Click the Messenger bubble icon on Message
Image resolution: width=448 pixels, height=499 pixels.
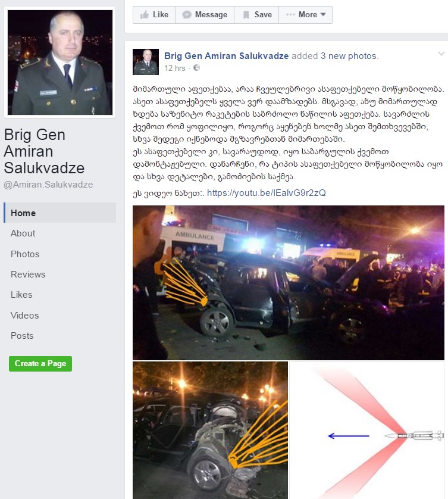click(x=187, y=15)
